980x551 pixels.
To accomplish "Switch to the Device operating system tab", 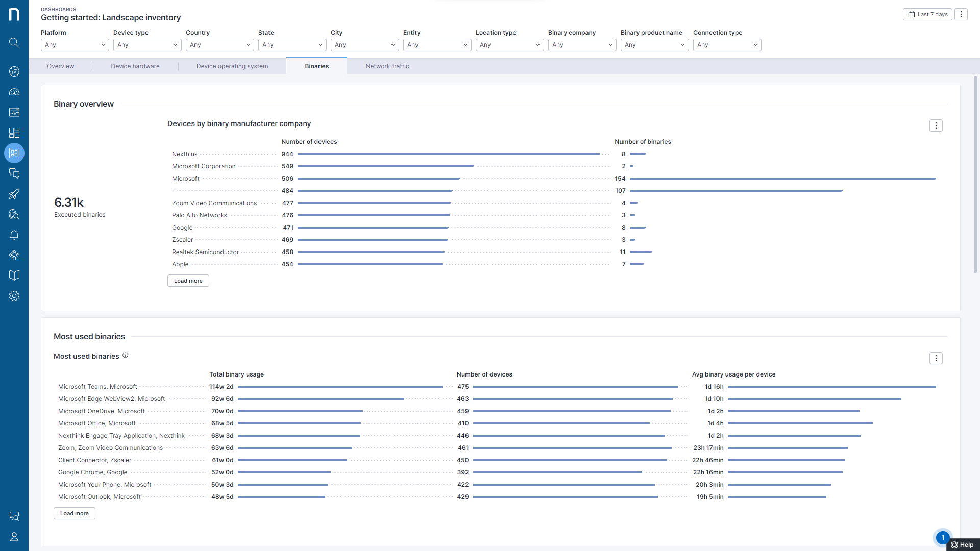I will tap(232, 66).
